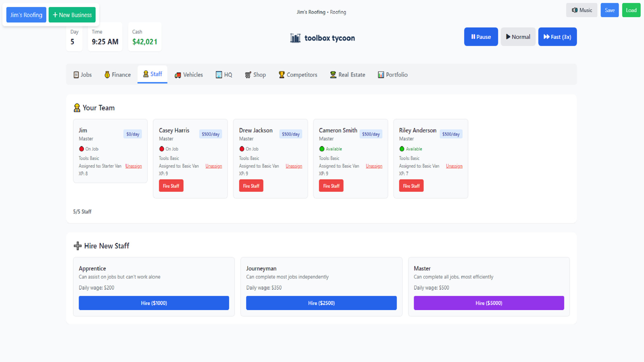This screenshot has width=644, height=362.
Task: Switch speed to Fast (3x)
Action: click(x=557, y=37)
